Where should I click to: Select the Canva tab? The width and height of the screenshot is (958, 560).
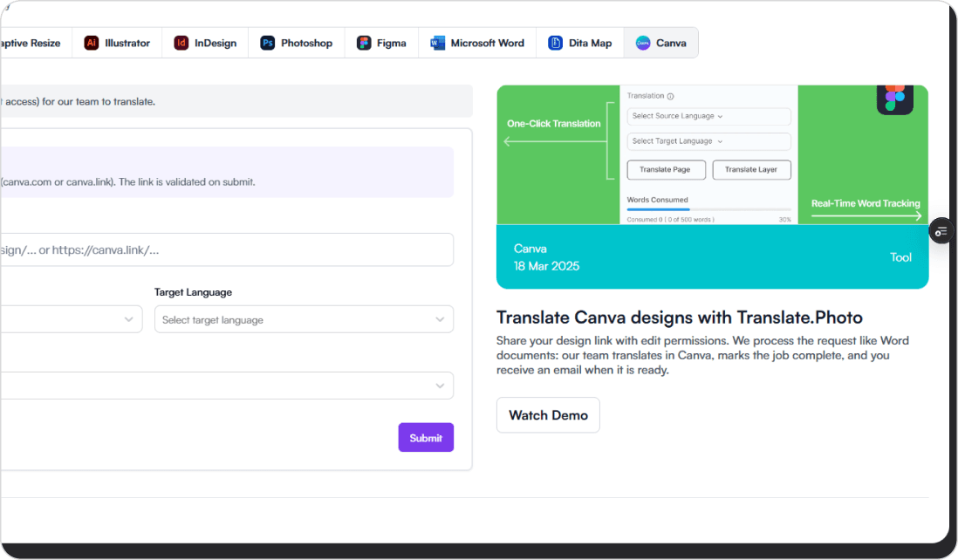point(661,43)
